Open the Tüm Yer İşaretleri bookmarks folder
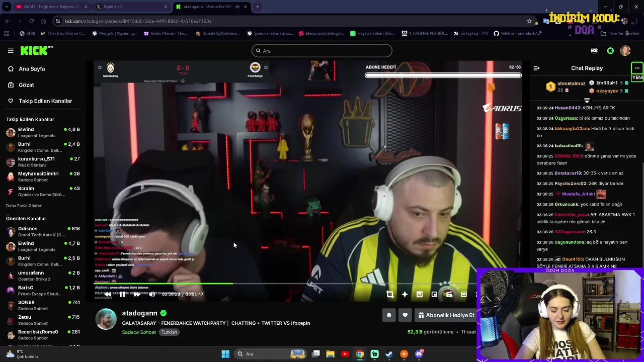 click(620, 34)
